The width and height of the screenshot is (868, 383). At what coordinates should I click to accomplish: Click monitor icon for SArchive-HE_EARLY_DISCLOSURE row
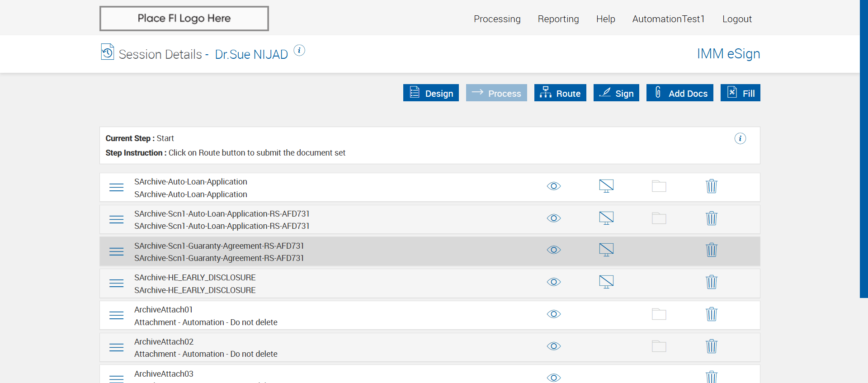(x=606, y=282)
